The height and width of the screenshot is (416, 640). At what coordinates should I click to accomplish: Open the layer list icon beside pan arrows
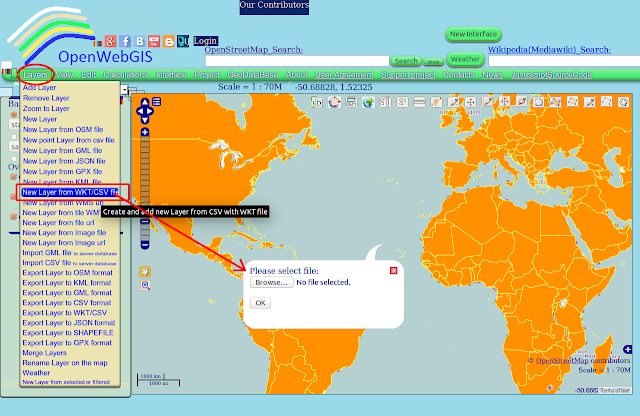[157, 102]
